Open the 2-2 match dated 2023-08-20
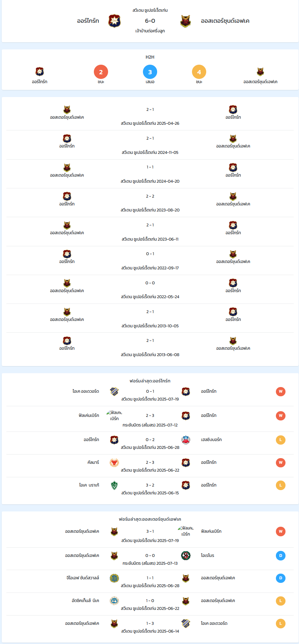The height and width of the screenshot is (644, 299). 150,203
